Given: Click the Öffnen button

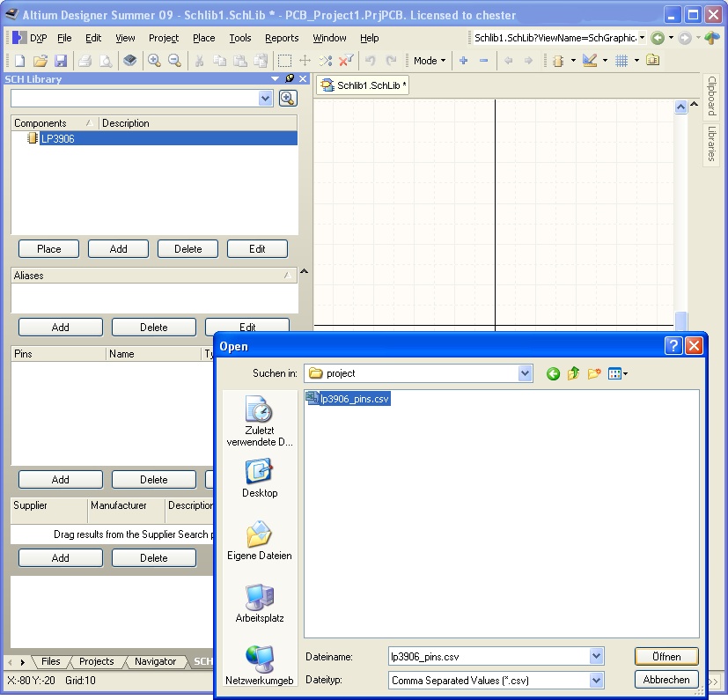Looking at the screenshot, I should point(666,657).
